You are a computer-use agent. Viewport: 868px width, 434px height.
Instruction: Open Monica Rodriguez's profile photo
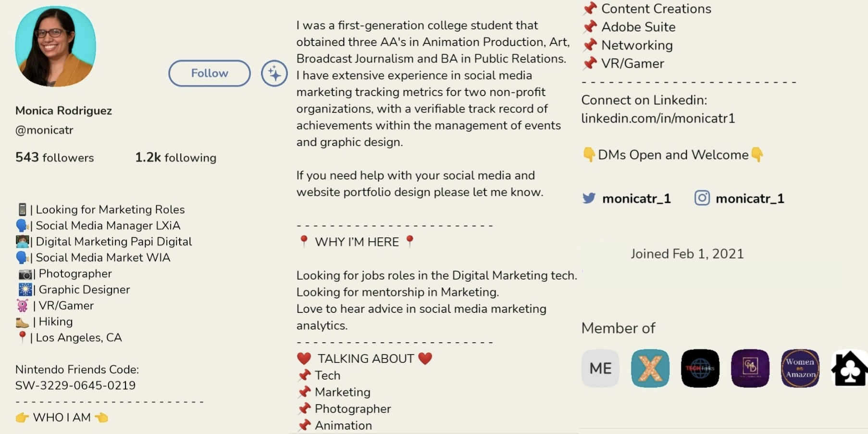[55, 46]
